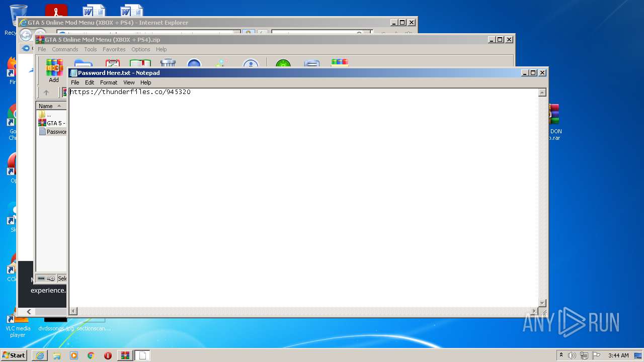Launch Windows Media Player from taskbar
644x362 pixels.
pyautogui.click(x=74, y=355)
